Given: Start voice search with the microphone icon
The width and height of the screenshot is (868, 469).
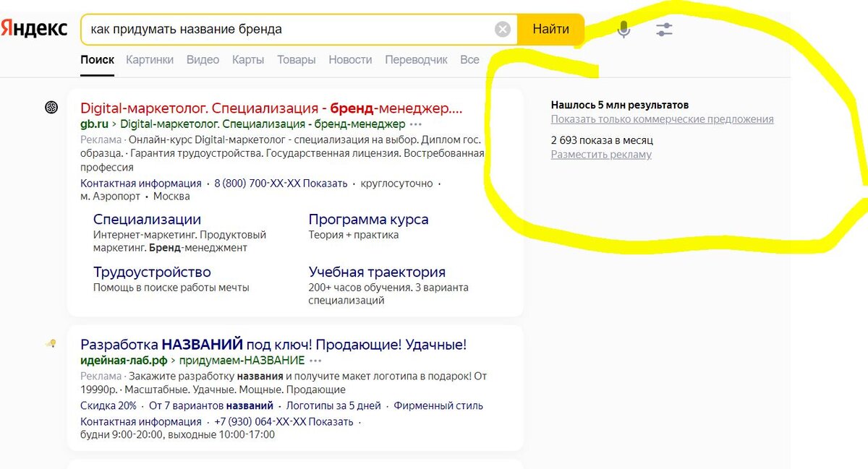Looking at the screenshot, I should [x=624, y=30].
